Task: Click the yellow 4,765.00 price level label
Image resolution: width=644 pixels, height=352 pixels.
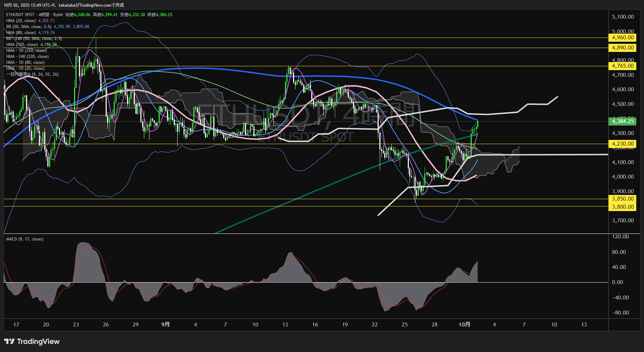Action: [x=623, y=66]
